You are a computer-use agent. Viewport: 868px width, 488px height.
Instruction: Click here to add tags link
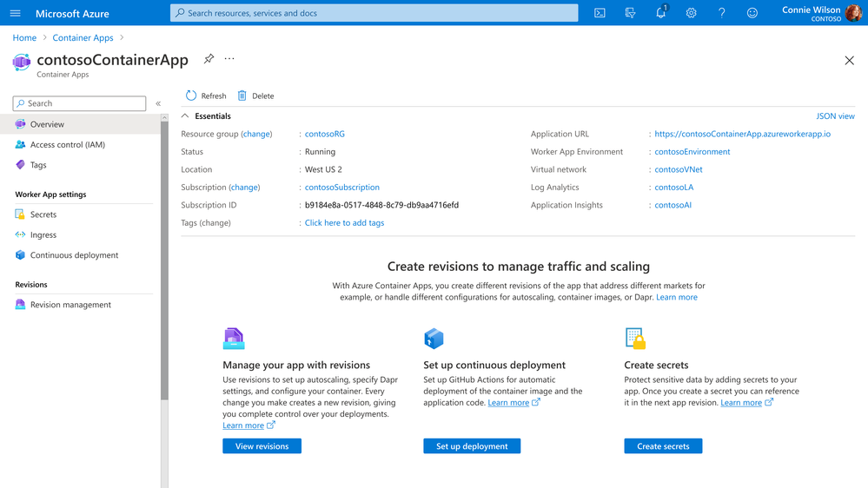[x=344, y=222]
